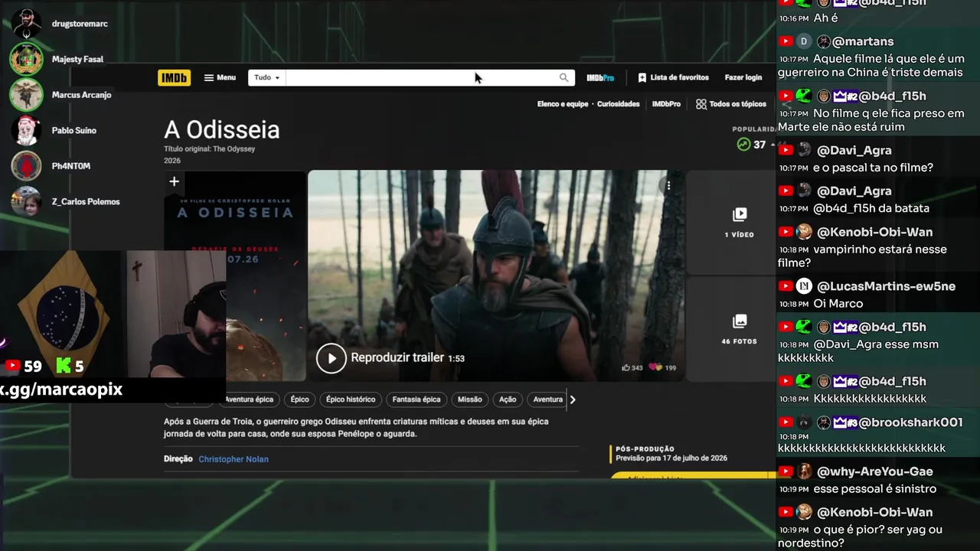Click the A Odisseia title heading
Viewport: 980px width, 551px height.
222,129
